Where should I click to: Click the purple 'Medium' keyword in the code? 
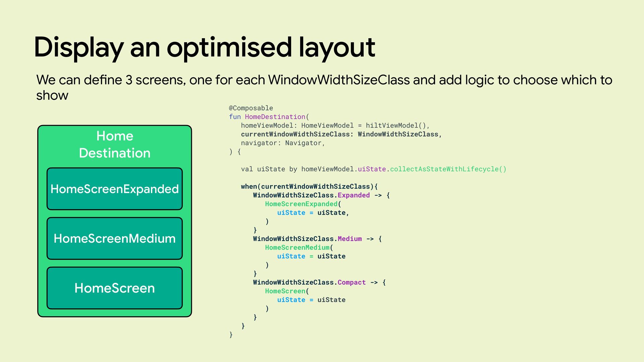[350, 239]
